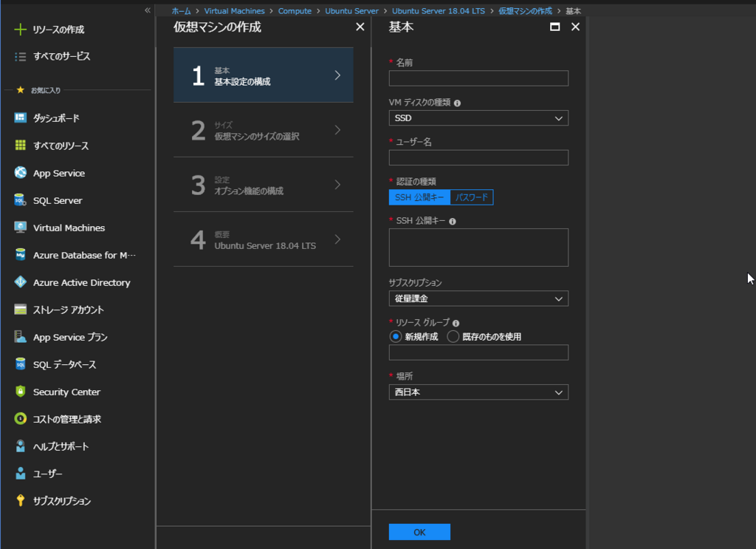The width and height of the screenshot is (756, 549).
Task: Choose SSH 公開キー authentication type
Action: (419, 197)
